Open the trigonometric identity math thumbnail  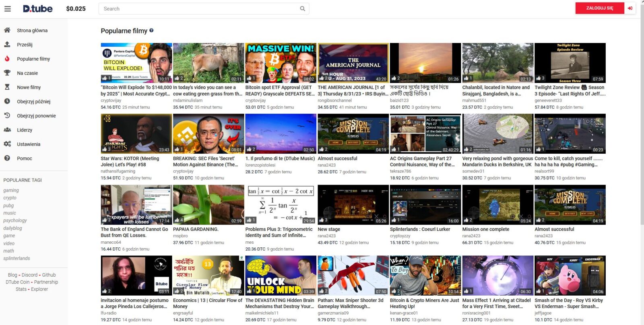coord(281,204)
